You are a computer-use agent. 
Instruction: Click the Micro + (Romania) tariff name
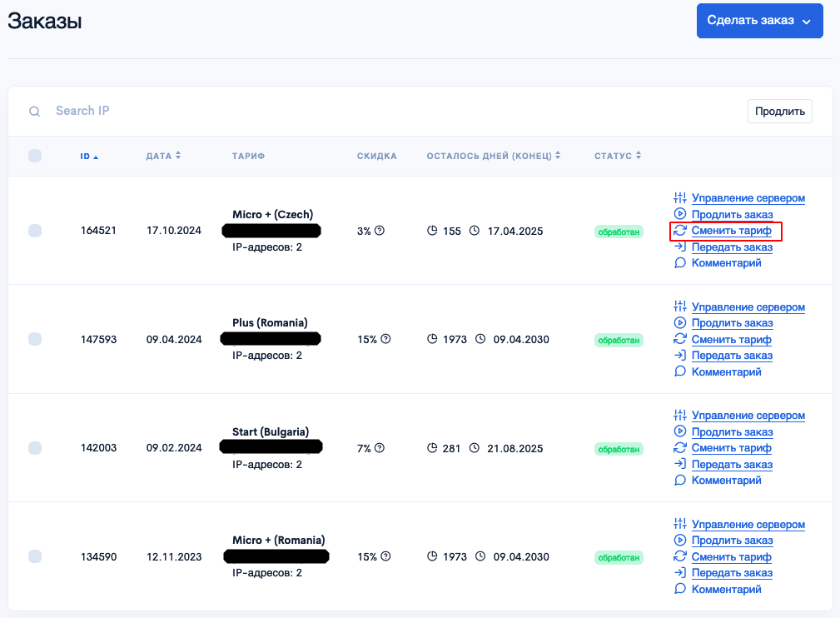[279, 540]
